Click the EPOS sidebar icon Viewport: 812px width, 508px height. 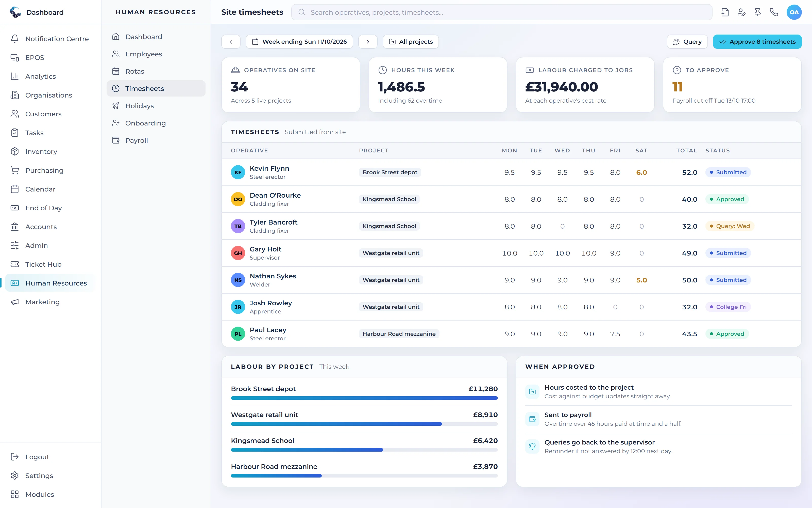click(x=15, y=57)
